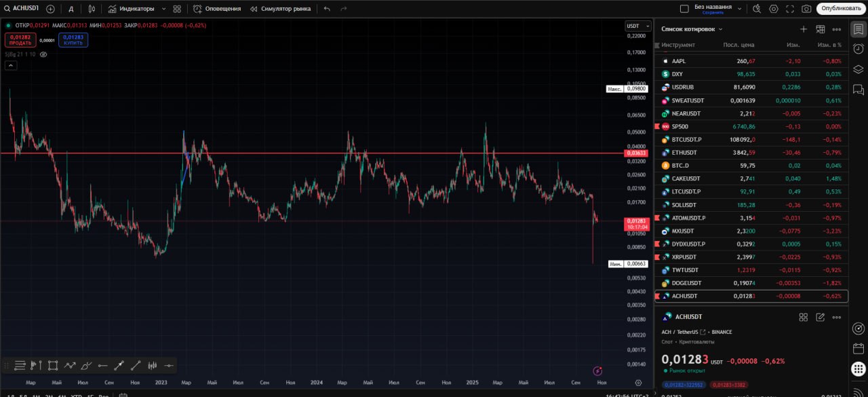The image size is (868, 397).
Task: Select BTCUSDT.P in the watchlist
Action: [x=686, y=140]
